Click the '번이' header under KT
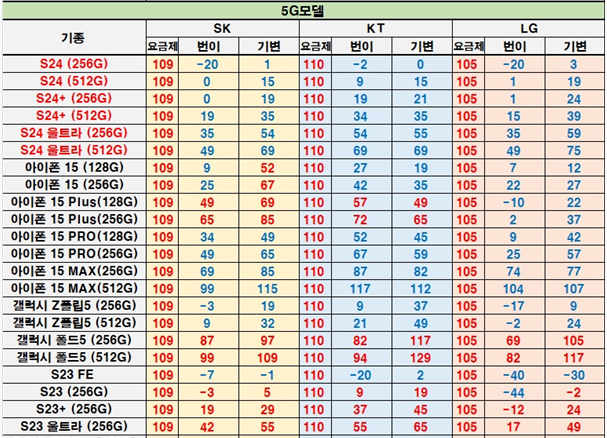 click(x=361, y=46)
